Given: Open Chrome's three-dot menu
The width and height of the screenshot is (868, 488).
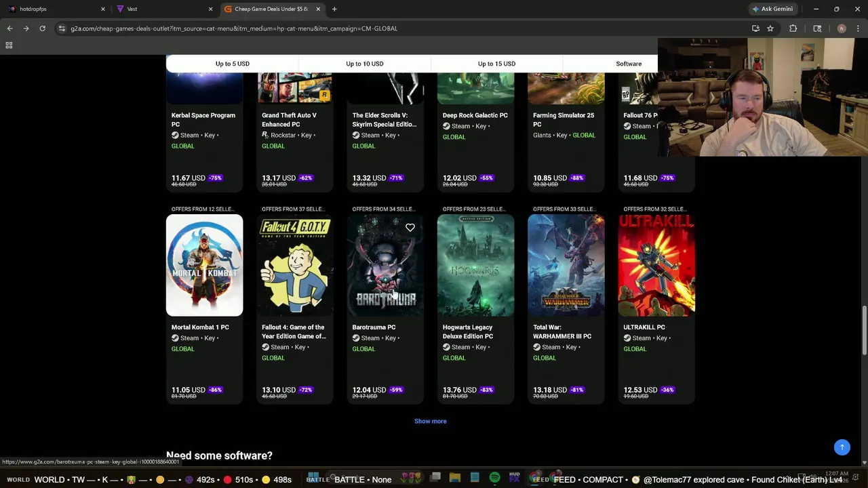Looking at the screenshot, I should (859, 28).
